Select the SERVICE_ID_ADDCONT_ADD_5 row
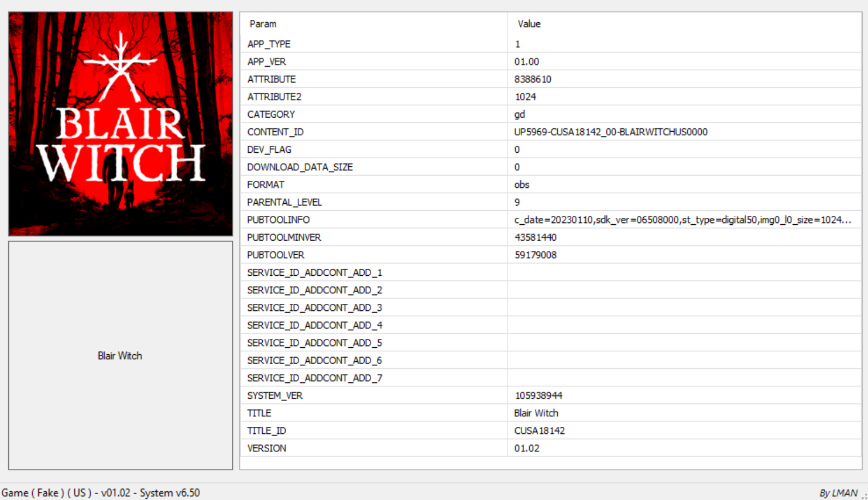 551,343
